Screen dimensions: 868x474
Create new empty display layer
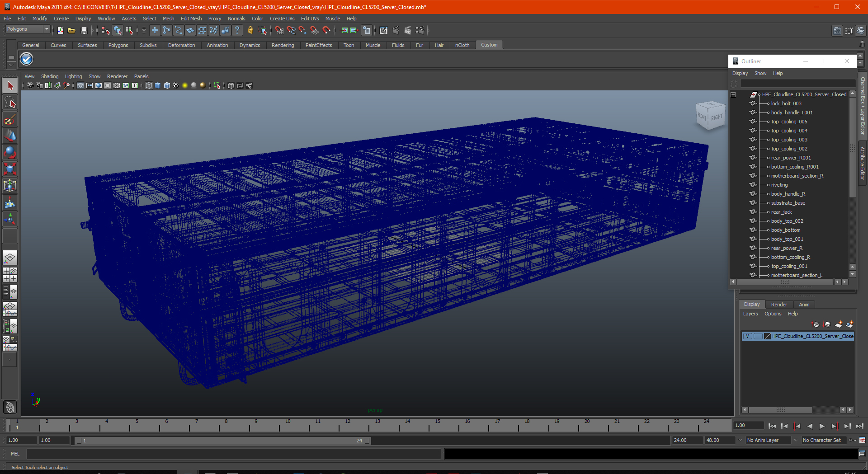click(x=839, y=324)
